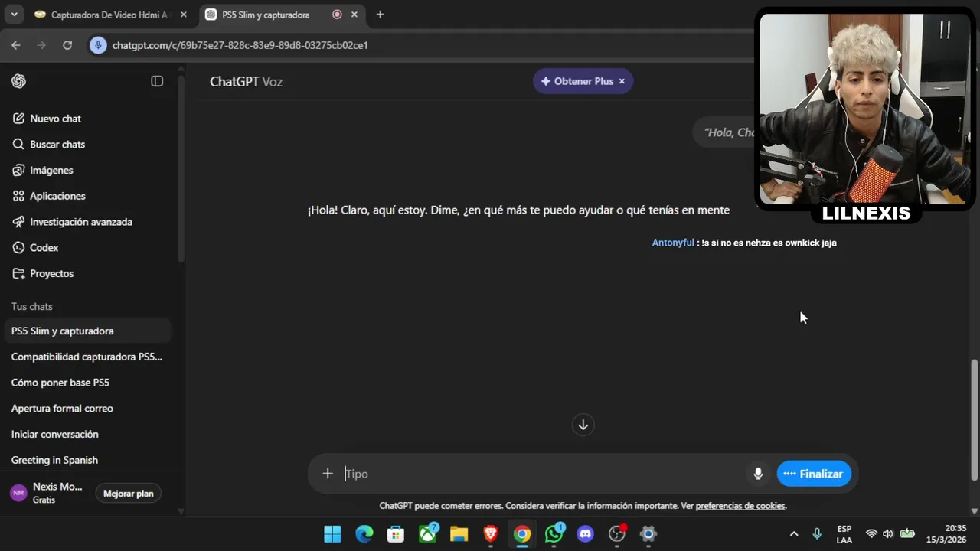Open Codex from the sidebar
980x551 pixels.
point(88,248)
